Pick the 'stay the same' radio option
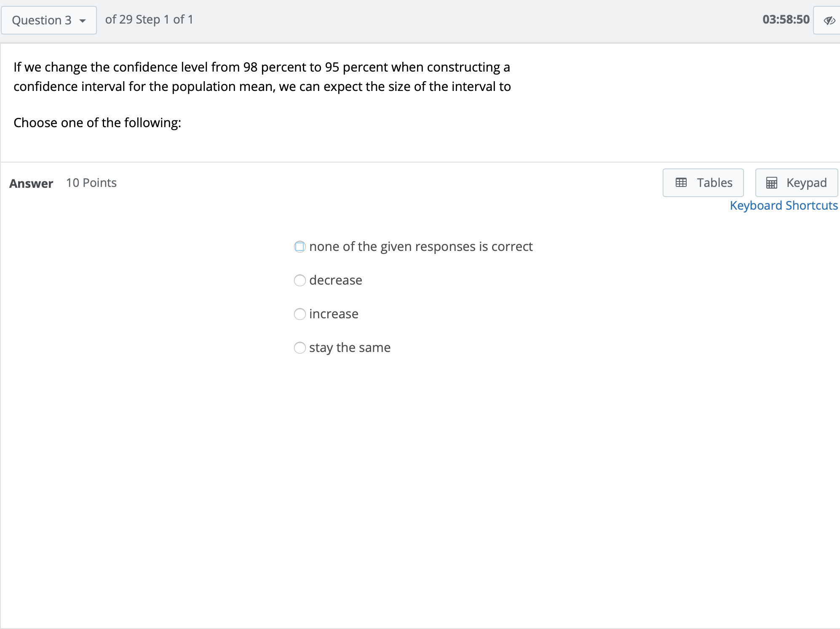 pyautogui.click(x=300, y=348)
